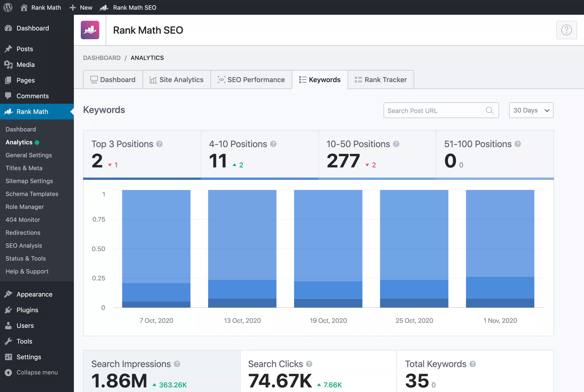Toggle the 4-10 Positions series
The width and height of the screenshot is (584, 392).
[x=259, y=154]
